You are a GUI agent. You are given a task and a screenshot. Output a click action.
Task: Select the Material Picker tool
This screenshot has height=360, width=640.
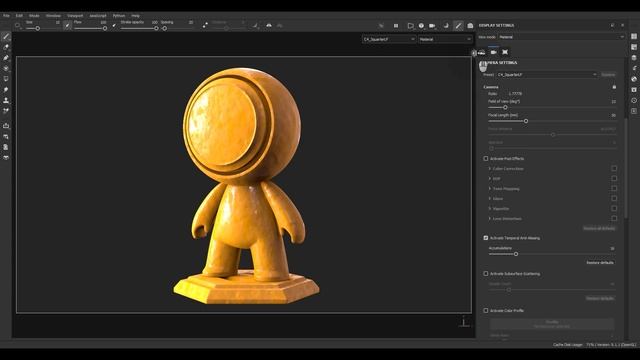click(6, 111)
